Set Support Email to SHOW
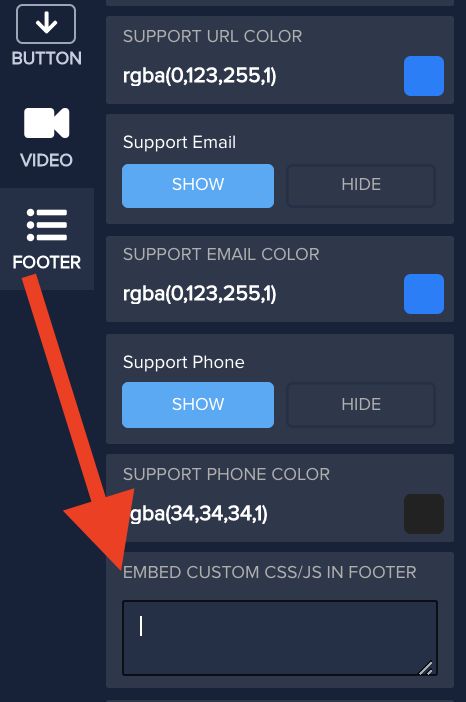 [x=198, y=186]
